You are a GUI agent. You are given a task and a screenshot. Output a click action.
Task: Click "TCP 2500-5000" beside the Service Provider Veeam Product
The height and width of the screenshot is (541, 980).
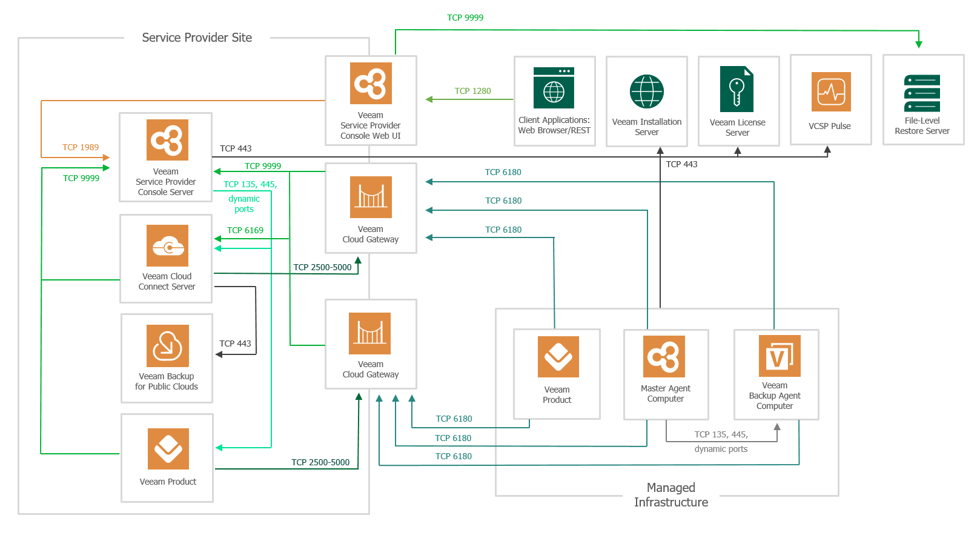[x=320, y=462]
